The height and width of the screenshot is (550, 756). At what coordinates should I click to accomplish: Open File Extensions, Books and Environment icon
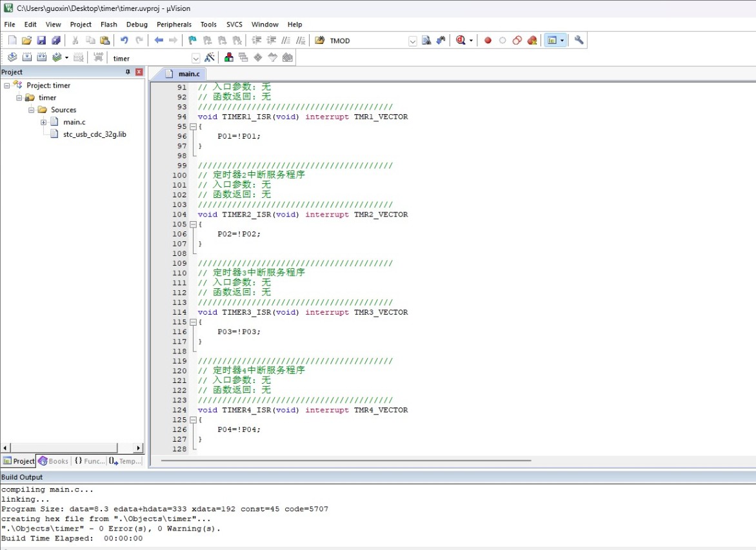coord(229,57)
